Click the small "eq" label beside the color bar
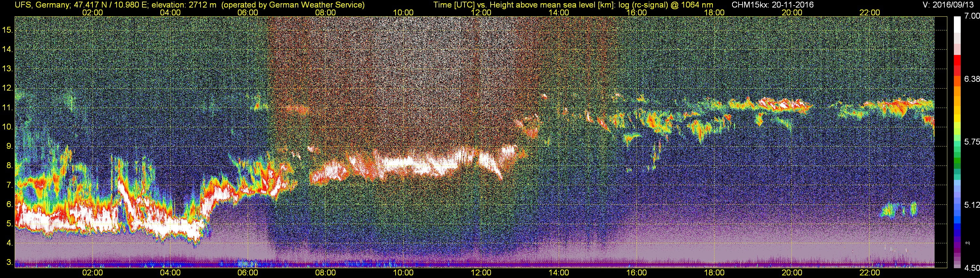This screenshot has height=278, width=980. [x=968, y=243]
